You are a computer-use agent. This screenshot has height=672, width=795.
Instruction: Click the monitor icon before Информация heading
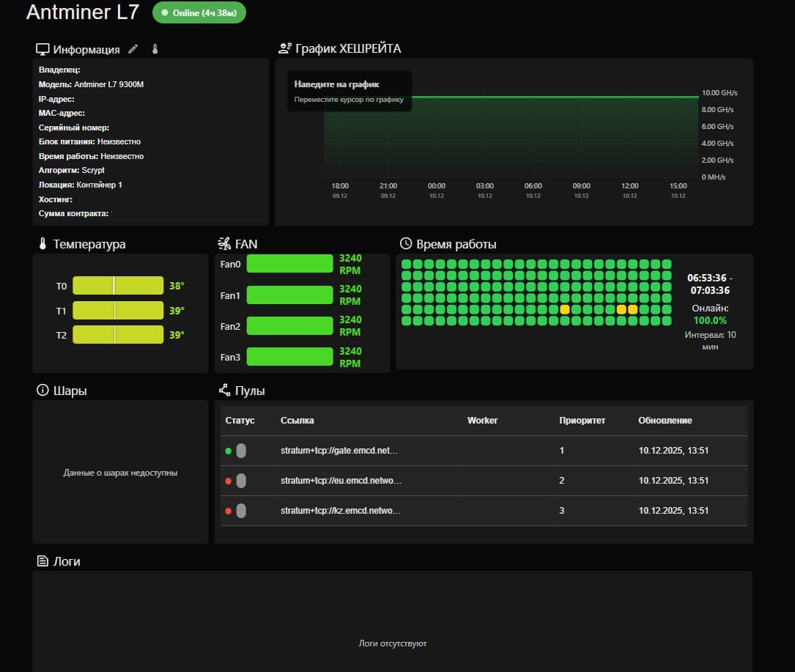(x=42, y=49)
